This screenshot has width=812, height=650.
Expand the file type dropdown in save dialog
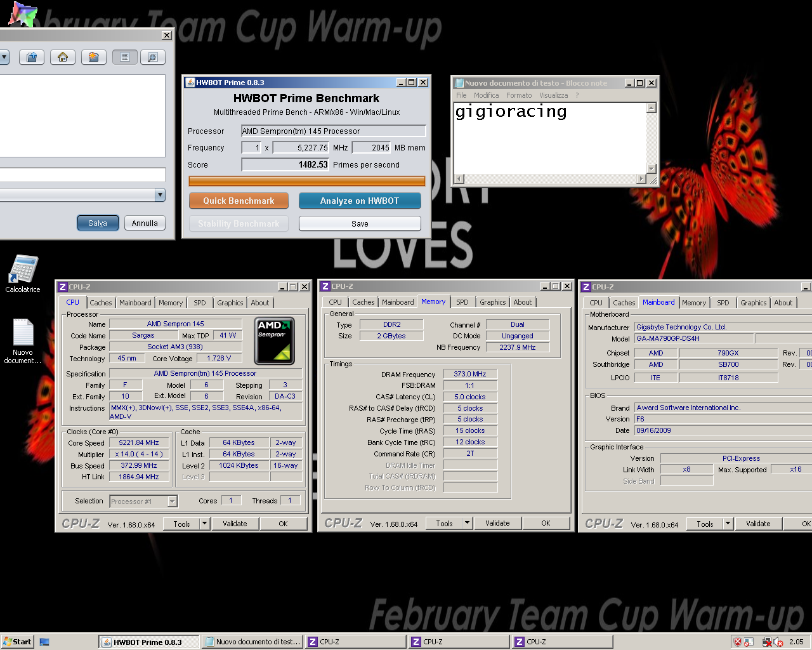160,195
